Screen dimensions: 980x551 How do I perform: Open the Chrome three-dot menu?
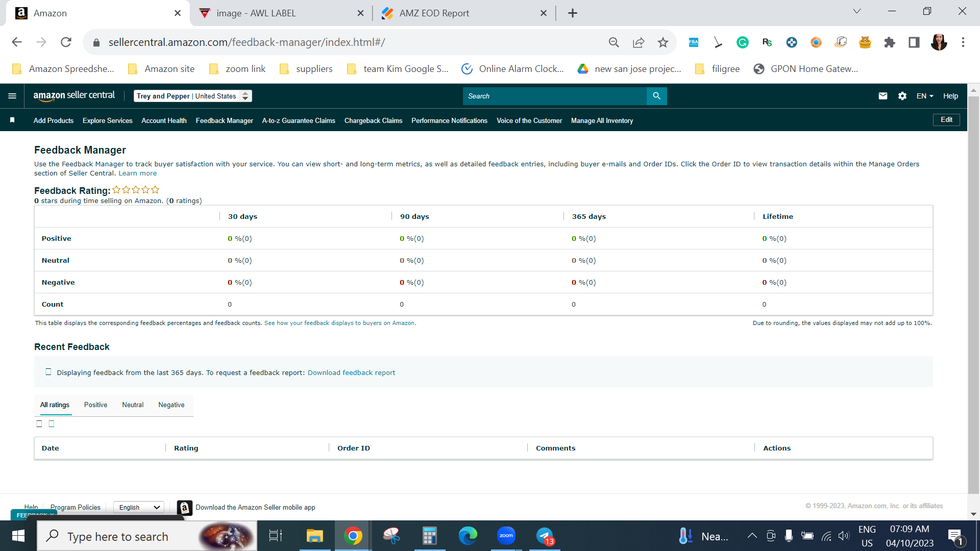pos(963,42)
